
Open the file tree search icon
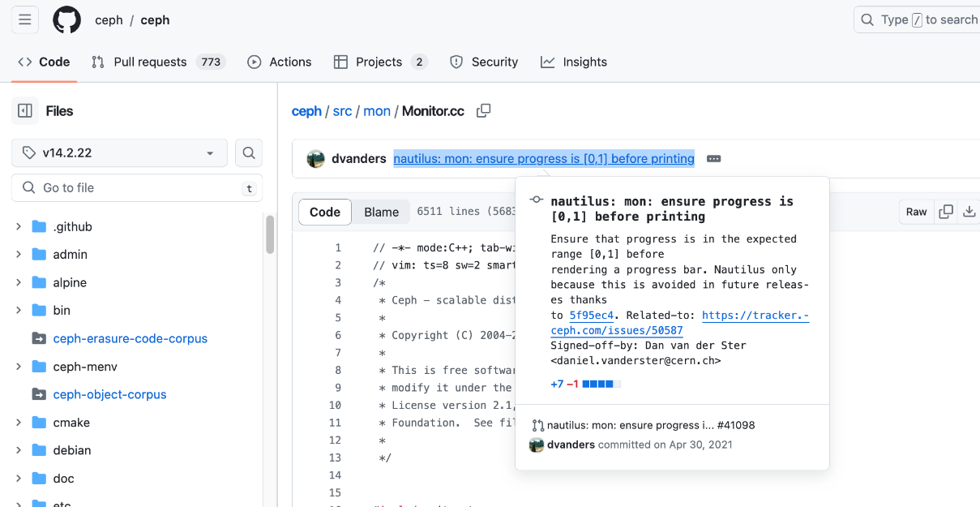pos(249,153)
